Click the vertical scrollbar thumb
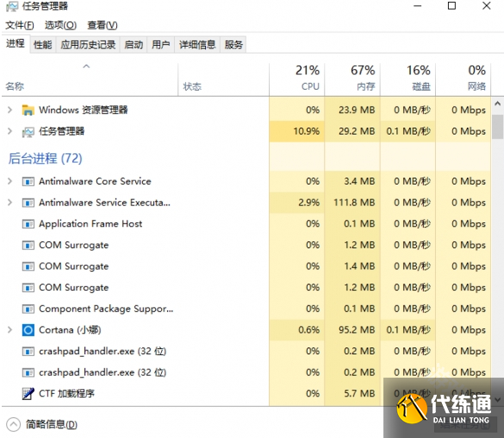 point(498,127)
